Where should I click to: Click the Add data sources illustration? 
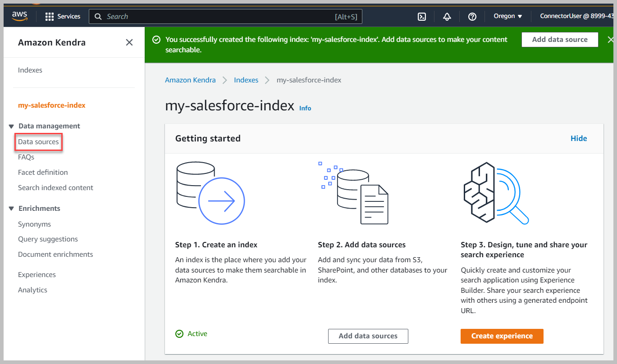353,193
